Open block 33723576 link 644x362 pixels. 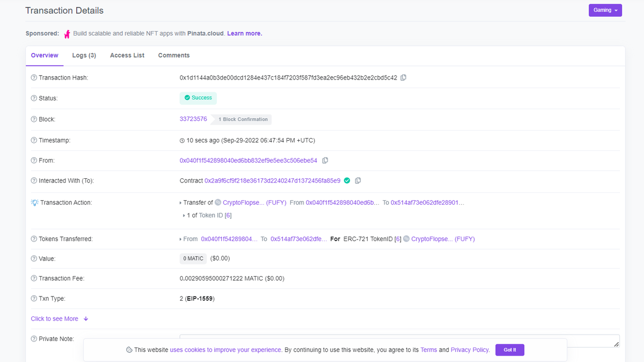tap(193, 119)
